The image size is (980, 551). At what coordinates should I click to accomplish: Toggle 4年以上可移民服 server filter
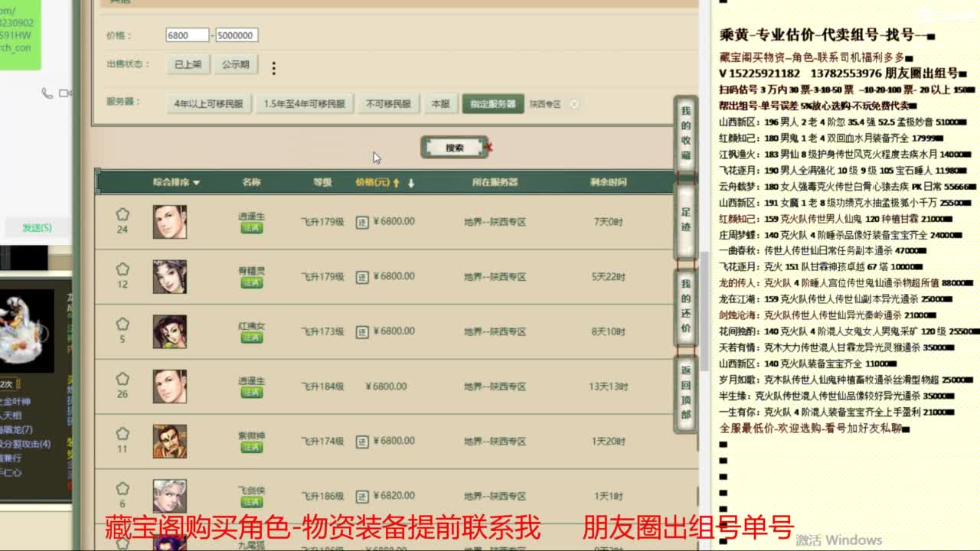tap(208, 104)
